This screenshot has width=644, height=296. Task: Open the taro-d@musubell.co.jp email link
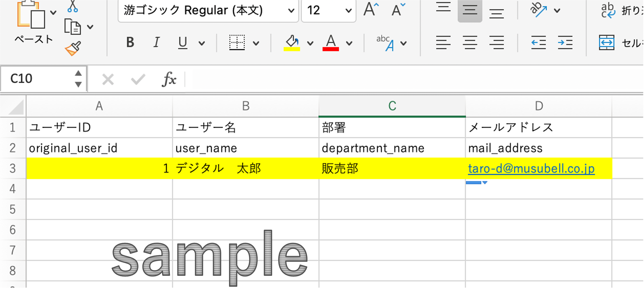(x=531, y=168)
